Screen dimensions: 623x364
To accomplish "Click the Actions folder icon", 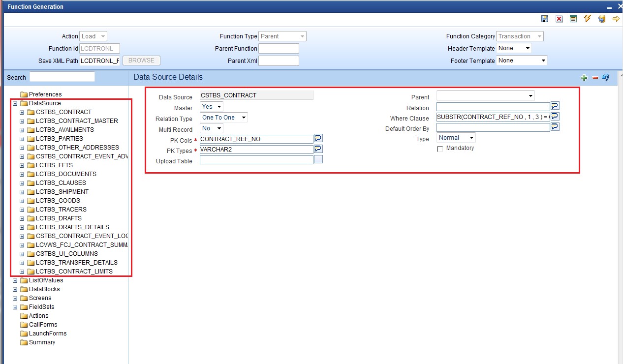I will pos(24,316).
